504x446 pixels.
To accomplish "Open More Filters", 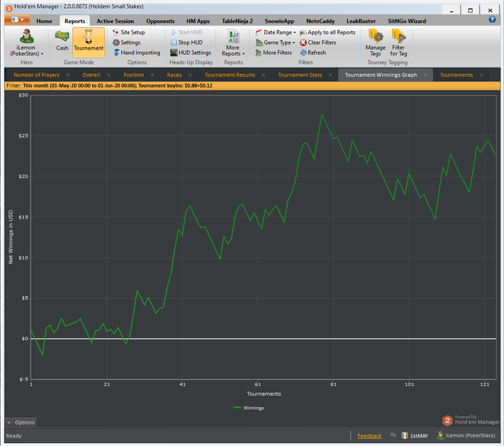I will click(274, 53).
